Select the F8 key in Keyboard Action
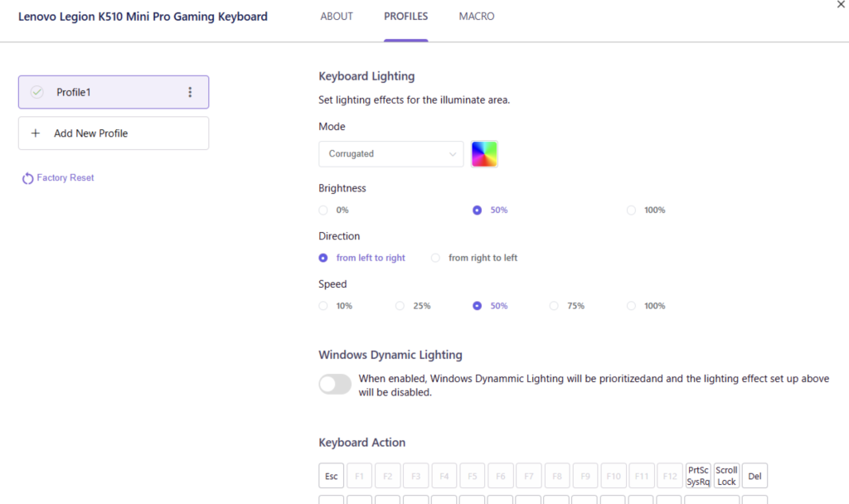Viewport: 849px width, 504px height. coord(556,476)
